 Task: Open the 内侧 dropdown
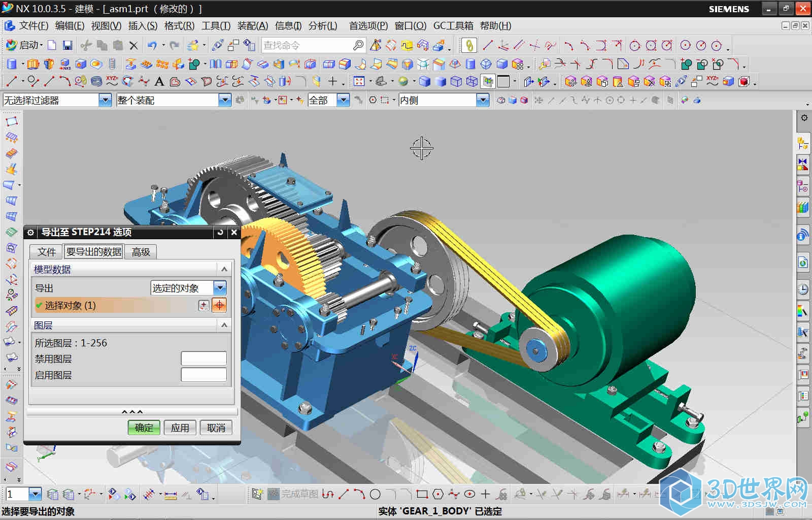tap(483, 100)
